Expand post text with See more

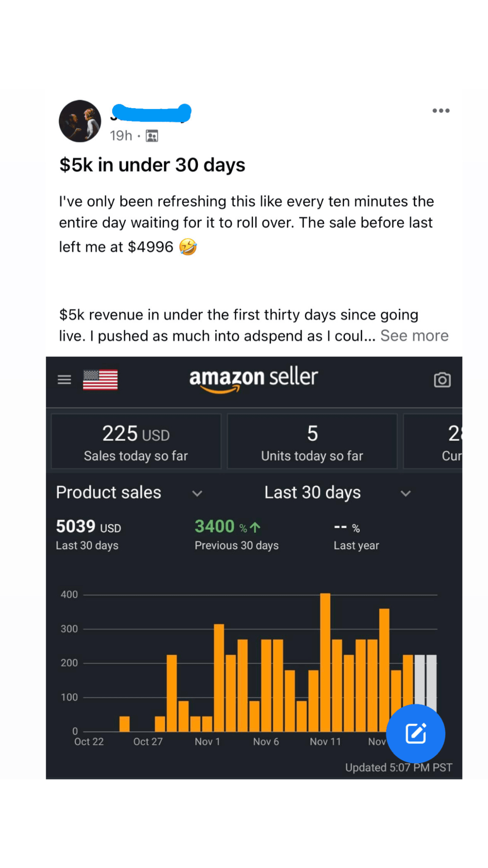click(x=414, y=336)
